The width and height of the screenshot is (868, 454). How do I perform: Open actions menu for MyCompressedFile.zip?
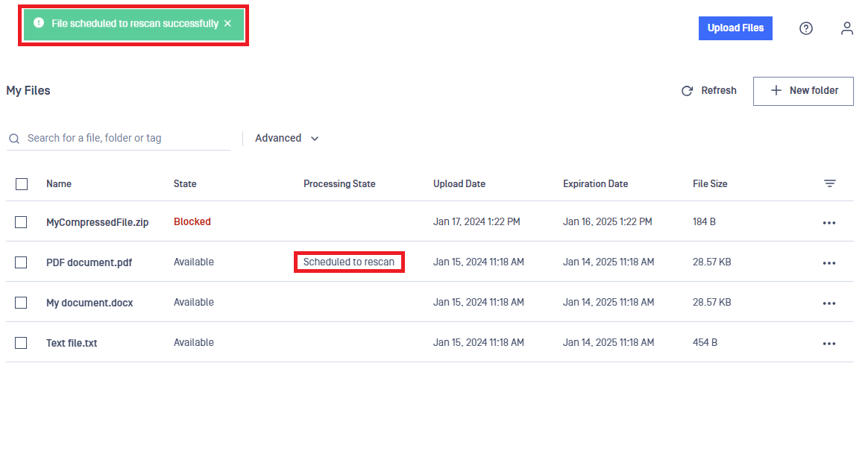point(828,223)
